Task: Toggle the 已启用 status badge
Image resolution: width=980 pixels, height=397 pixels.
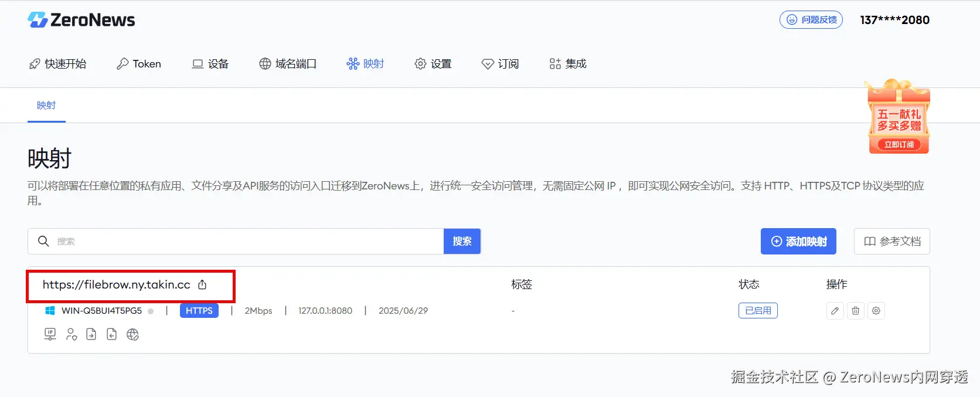Action: pyautogui.click(x=758, y=310)
